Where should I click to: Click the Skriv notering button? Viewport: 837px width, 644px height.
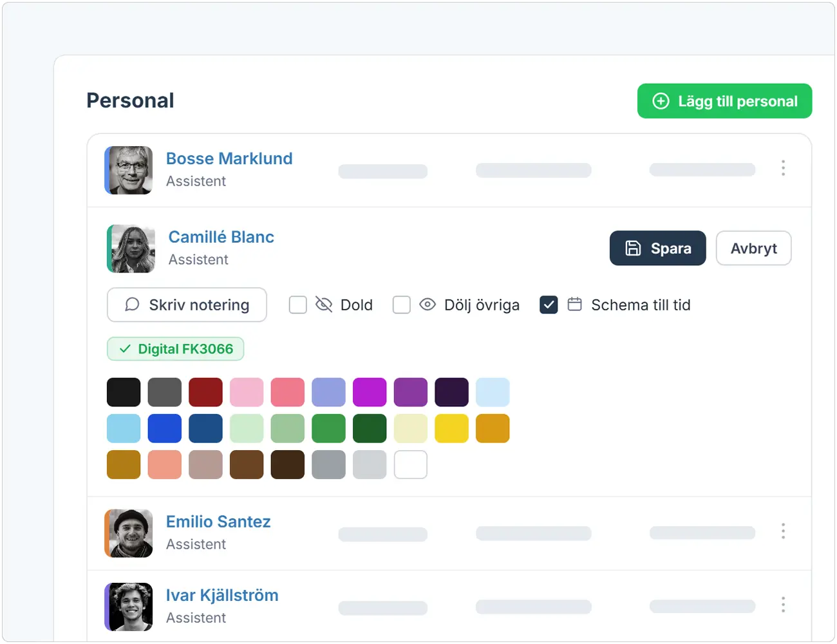pyautogui.click(x=187, y=305)
